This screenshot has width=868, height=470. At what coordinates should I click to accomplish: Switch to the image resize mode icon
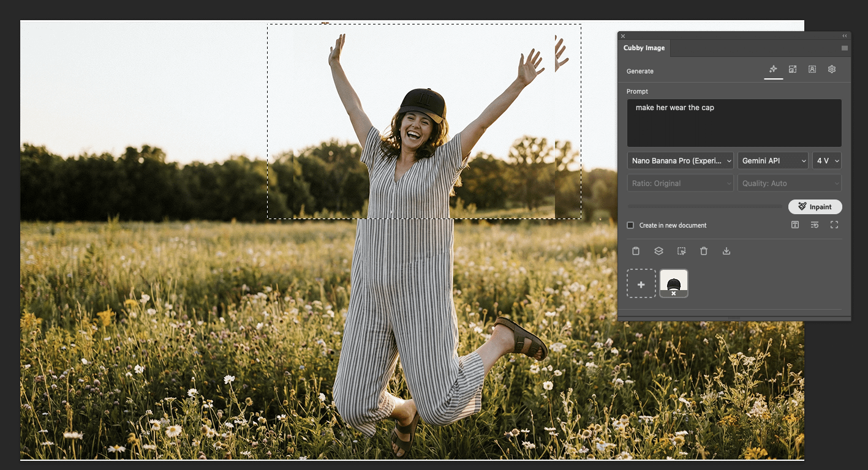click(x=793, y=70)
